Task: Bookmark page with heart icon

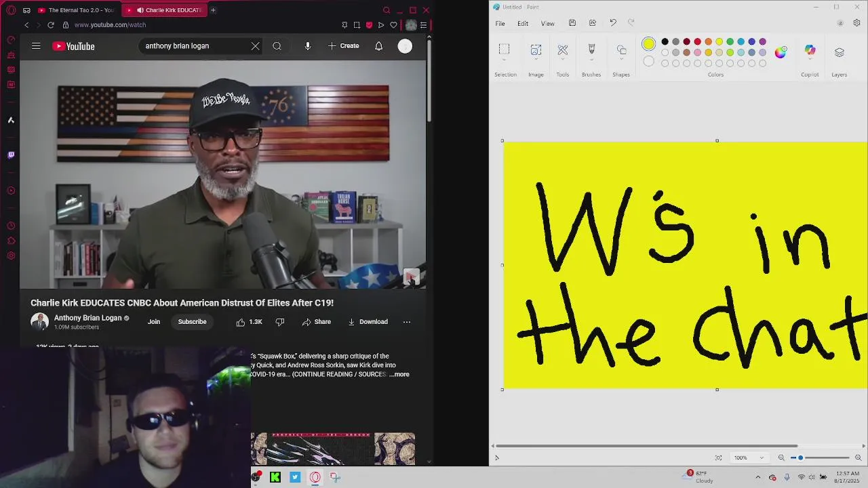Action: click(x=393, y=25)
